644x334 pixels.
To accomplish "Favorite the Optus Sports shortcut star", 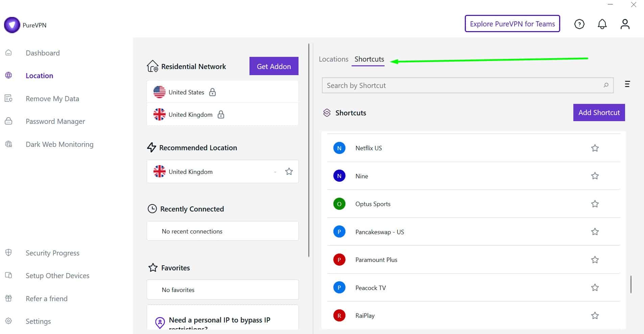I will coord(595,204).
